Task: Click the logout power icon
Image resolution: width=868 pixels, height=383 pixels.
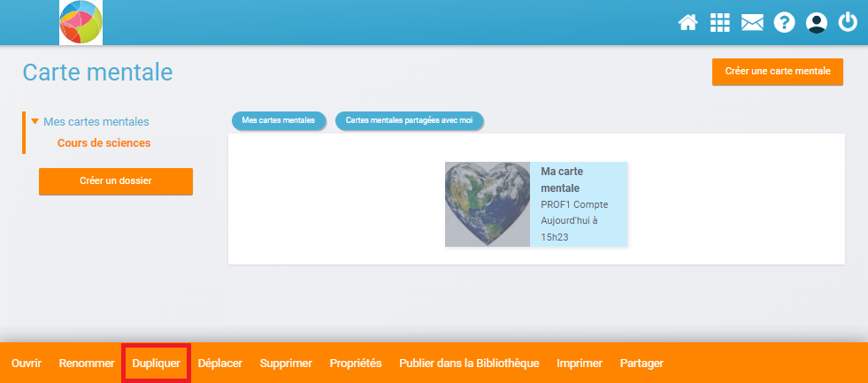Action: tap(848, 23)
